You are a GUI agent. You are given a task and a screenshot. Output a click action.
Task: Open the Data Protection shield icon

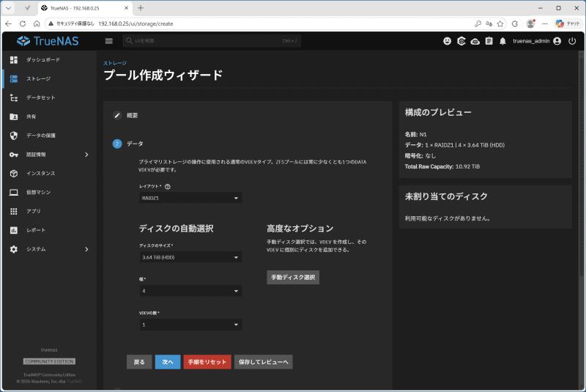(x=14, y=136)
